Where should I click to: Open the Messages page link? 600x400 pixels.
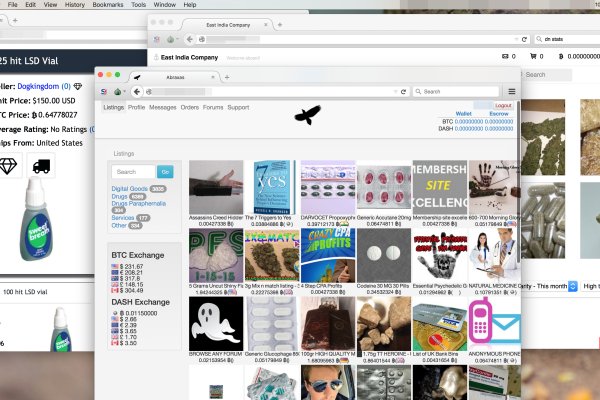pos(163,108)
